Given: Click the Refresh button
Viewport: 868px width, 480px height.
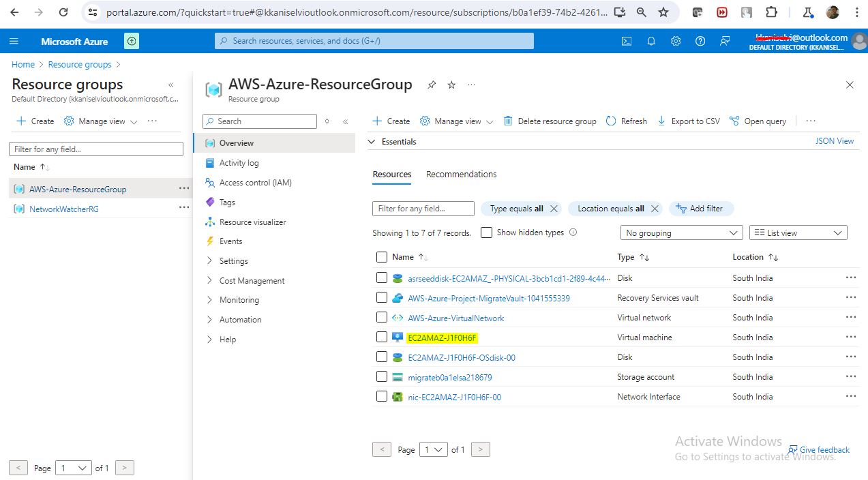Looking at the screenshot, I should pyautogui.click(x=627, y=121).
